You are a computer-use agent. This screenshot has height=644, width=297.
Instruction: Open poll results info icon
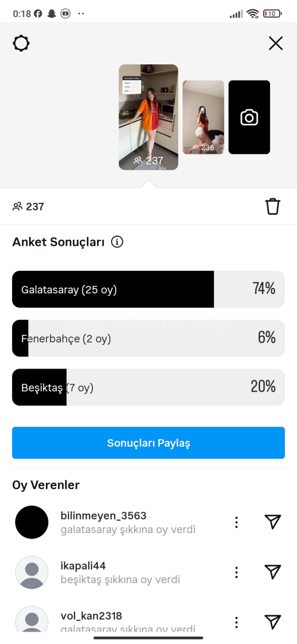tap(117, 242)
